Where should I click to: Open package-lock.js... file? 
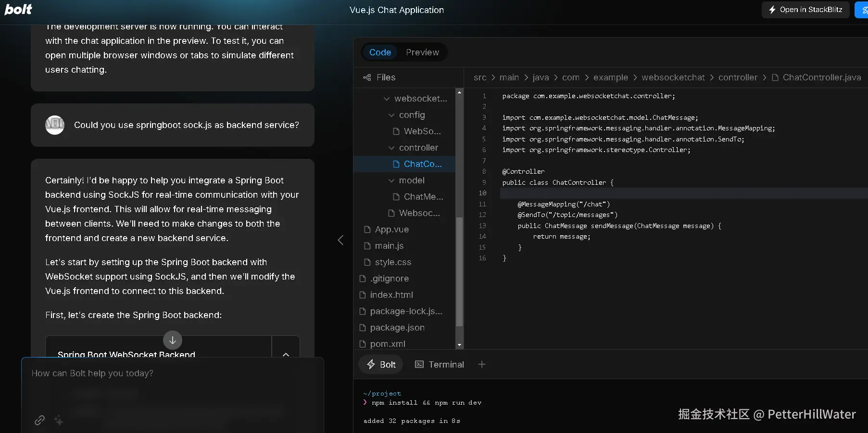pyautogui.click(x=401, y=311)
